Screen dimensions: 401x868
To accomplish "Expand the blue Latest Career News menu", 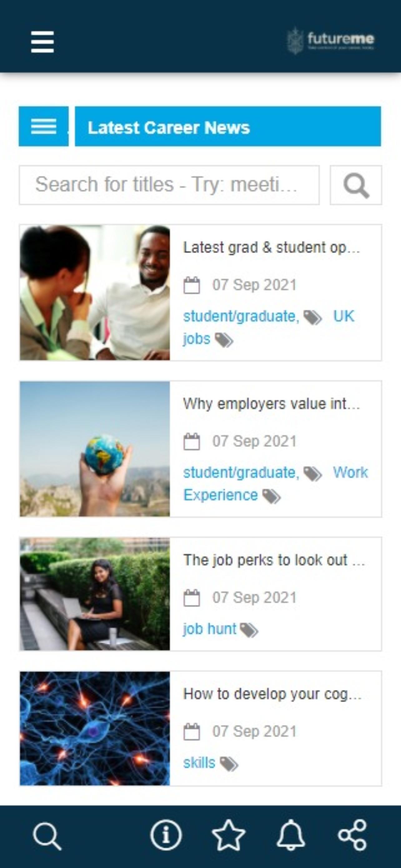I will click(x=43, y=126).
